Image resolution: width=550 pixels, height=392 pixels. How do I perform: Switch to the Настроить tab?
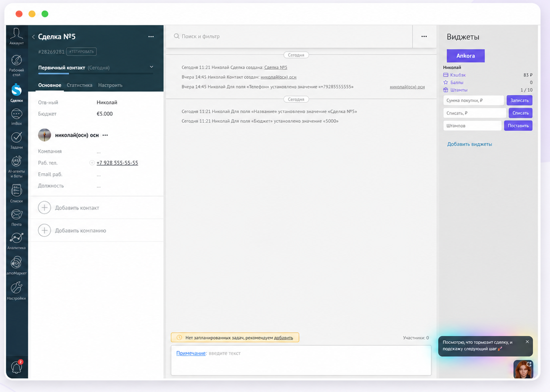[x=110, y=85]
